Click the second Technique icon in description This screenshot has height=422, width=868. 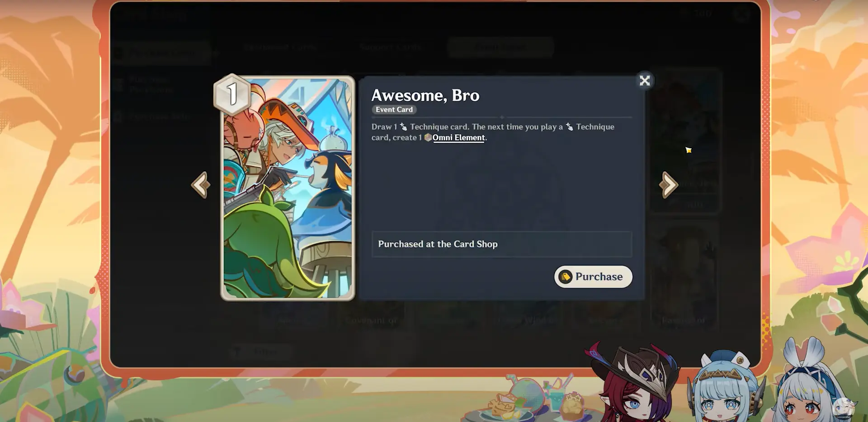click(570, 127)
